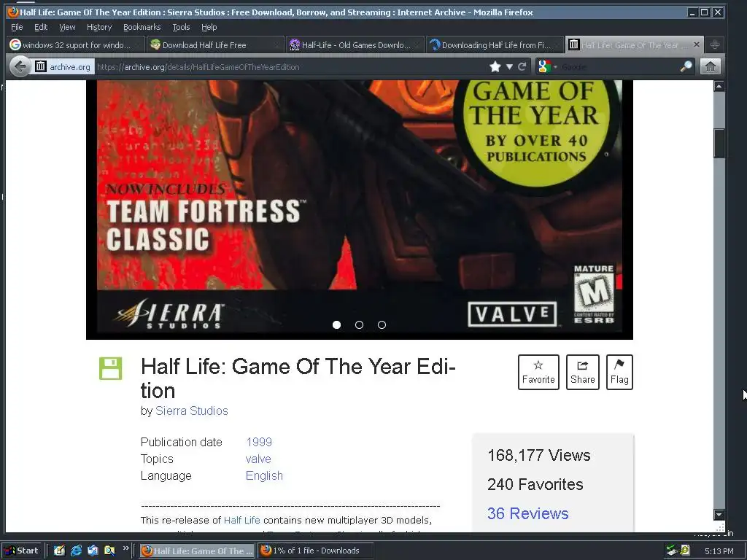Open the Google search engine selector
The image size is (747, 560).
pos(547,66)
